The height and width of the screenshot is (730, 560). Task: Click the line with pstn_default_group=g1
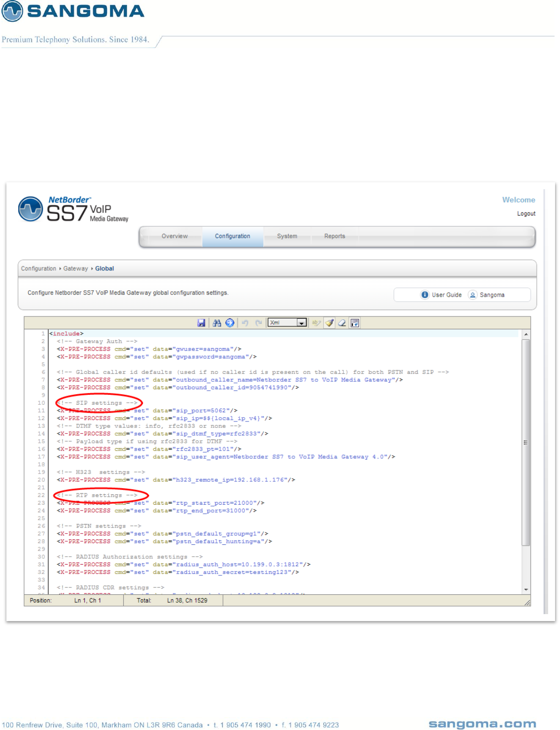pos(162,533)
